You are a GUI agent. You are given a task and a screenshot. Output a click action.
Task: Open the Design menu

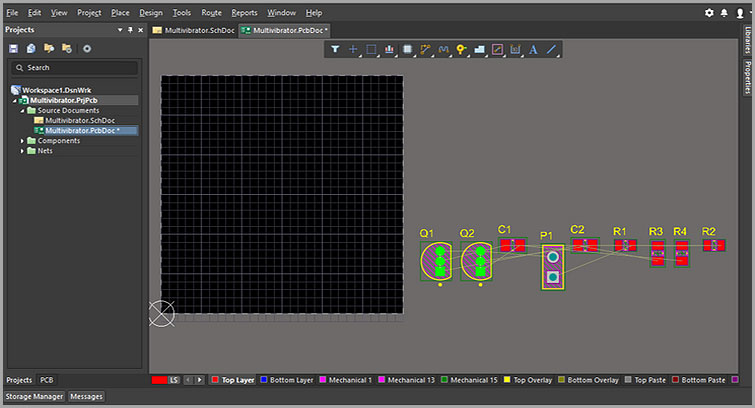[151, 13]
